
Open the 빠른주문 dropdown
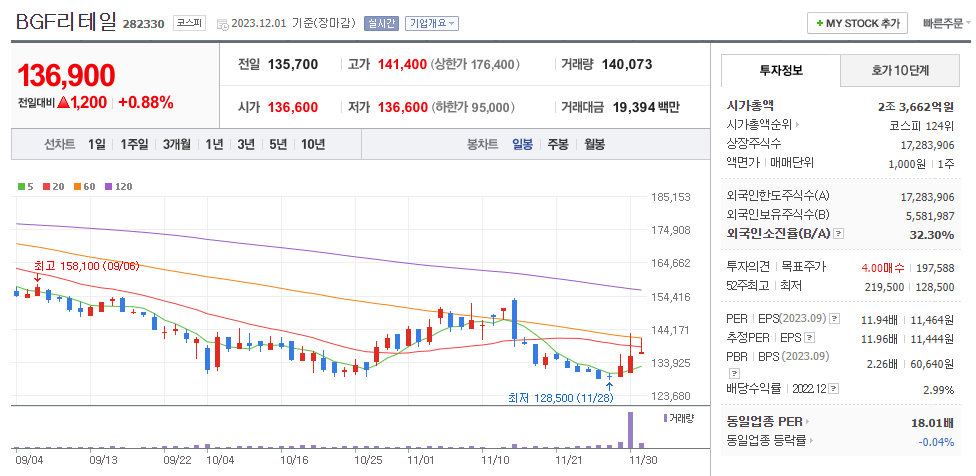(x=947, y=24)
